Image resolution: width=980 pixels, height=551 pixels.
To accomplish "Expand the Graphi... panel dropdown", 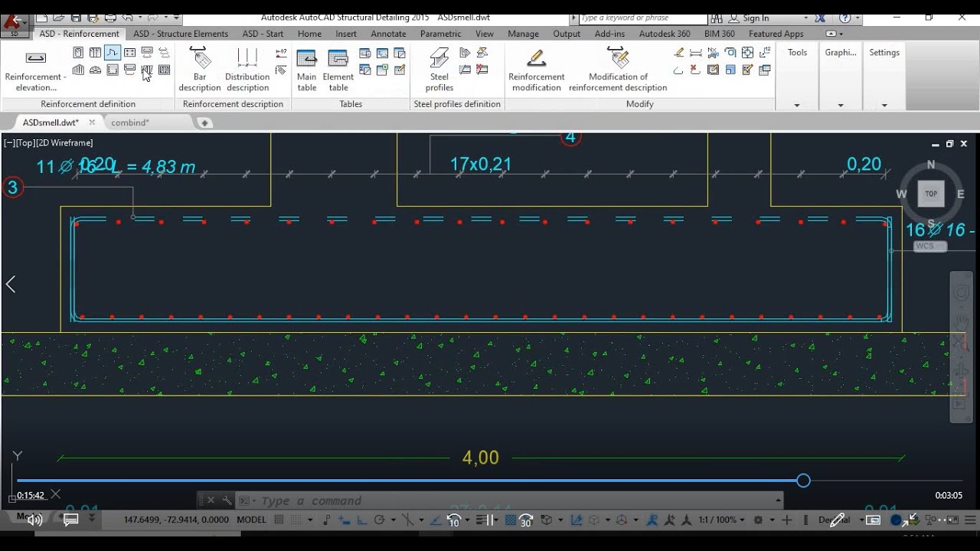I will click(841, 105).
